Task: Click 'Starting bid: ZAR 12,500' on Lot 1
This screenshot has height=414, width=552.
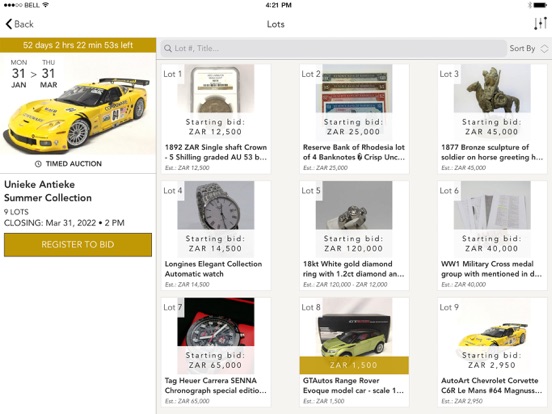Action: pyautogui.click(x=215, y=127)
